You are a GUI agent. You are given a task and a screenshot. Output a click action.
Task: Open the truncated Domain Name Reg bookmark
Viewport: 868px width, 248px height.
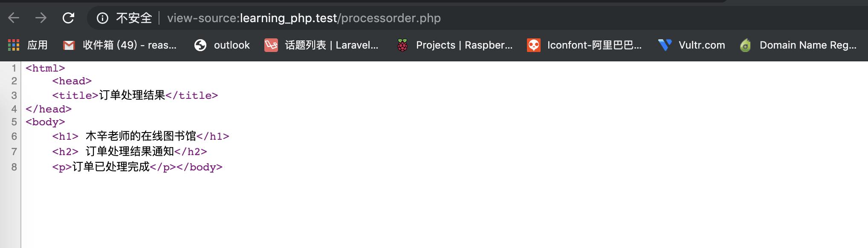pos(806,45)
